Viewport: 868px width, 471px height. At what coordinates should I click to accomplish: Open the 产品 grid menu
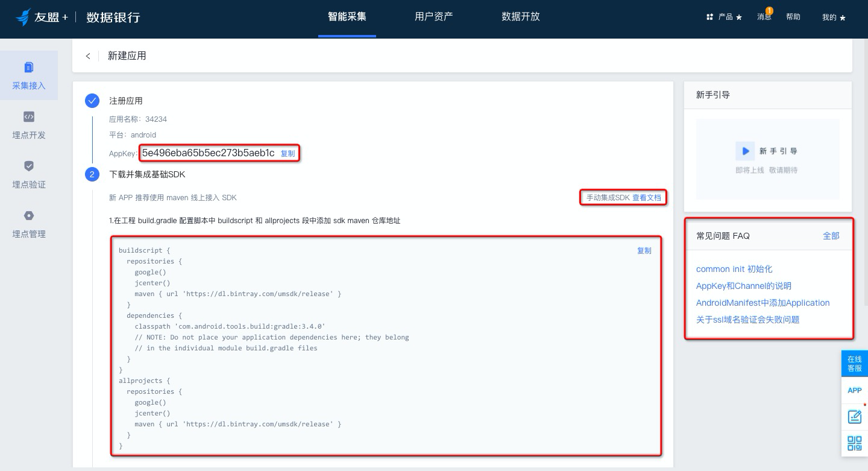pyautogui.click(x=724, y=17)
